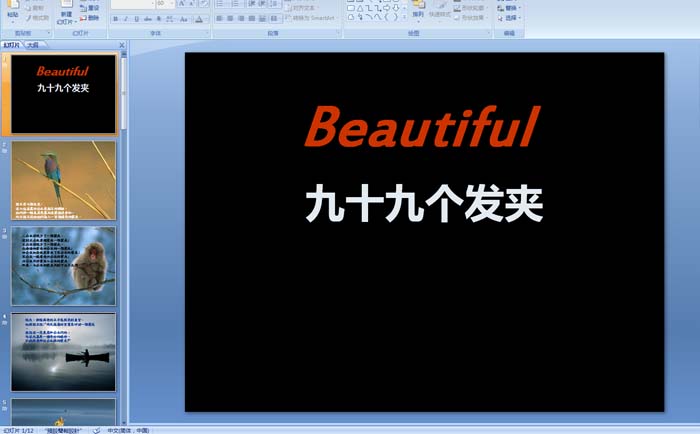This screenshot has width=700, height=434.
Task: Open the font size dropdown
Action: tap(173, 4)
